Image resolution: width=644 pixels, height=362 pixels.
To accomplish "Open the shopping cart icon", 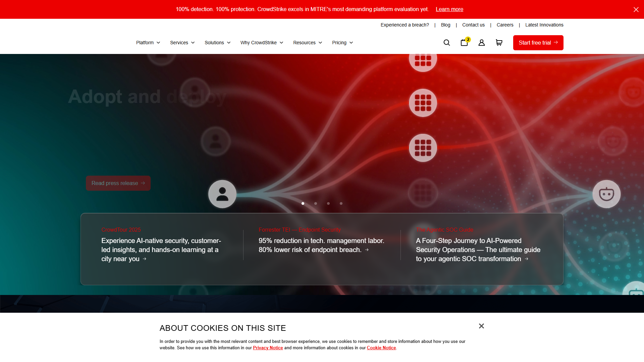I will coord(499,43).
